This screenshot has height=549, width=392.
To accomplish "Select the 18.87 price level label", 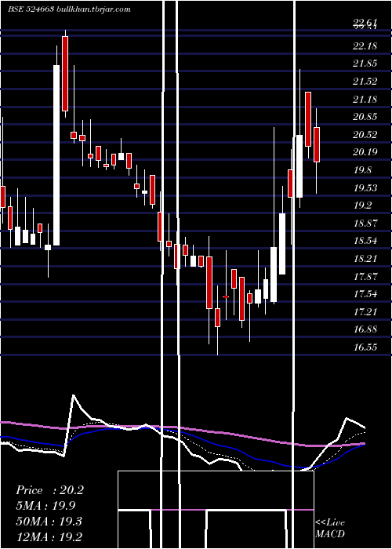I will click(365, 223).
